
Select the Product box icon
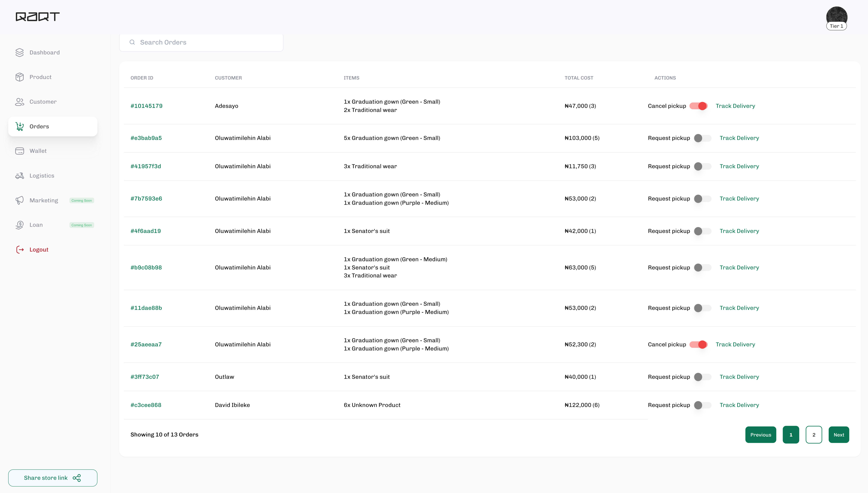(x=19, y=77)
